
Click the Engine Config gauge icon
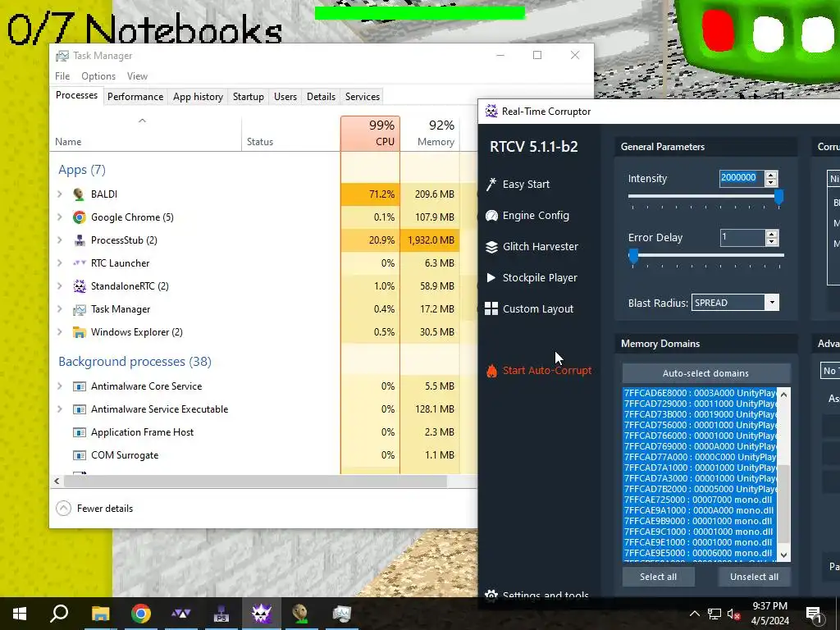coord(491,216)
